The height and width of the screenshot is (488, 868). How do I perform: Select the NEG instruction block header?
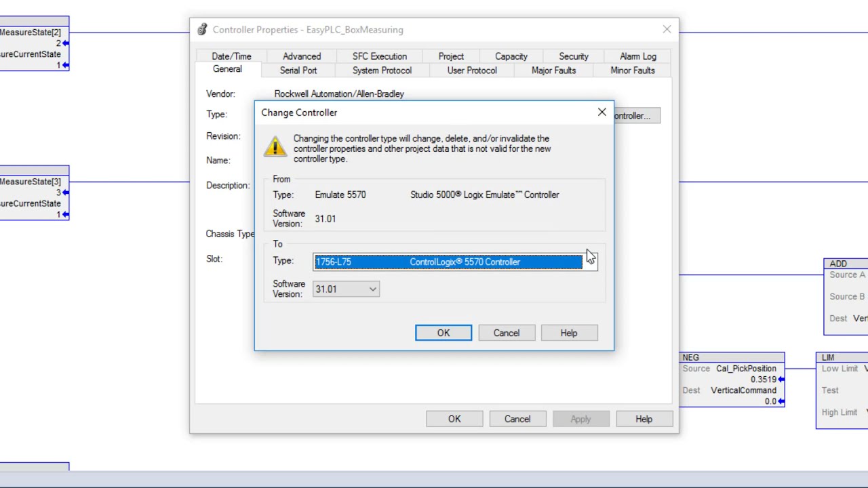[x=732, y=357]
